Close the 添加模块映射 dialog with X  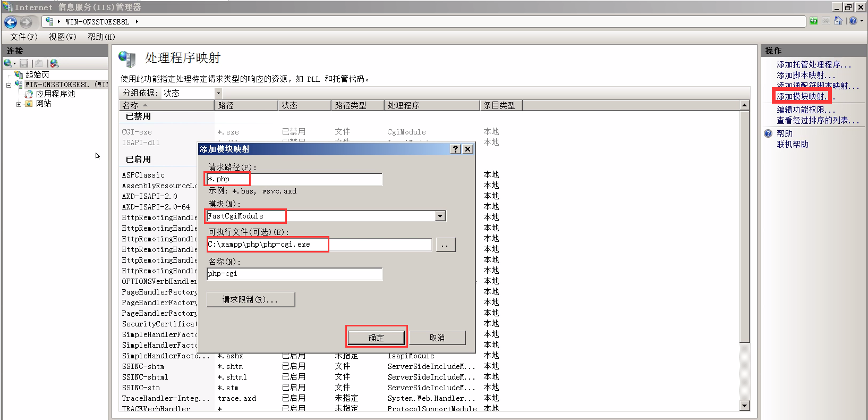467,149
